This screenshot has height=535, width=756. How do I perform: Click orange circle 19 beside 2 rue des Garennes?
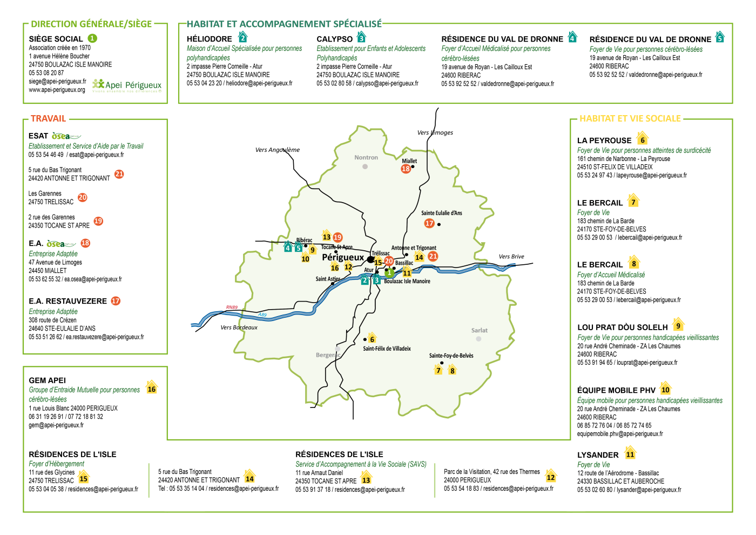coord(98,221)
